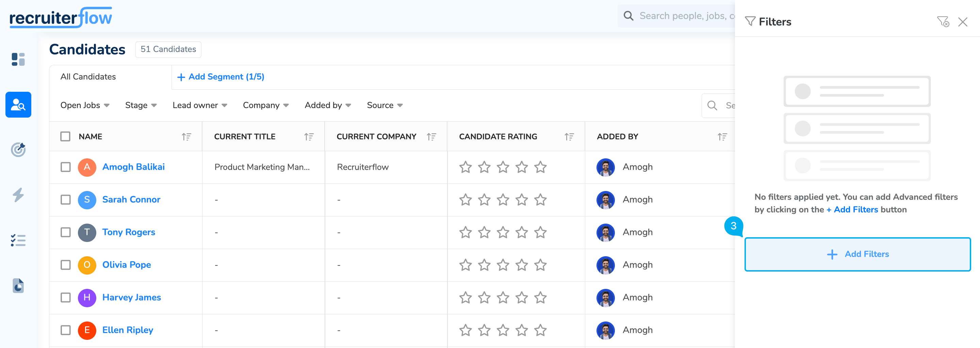
Task: Click the Candidates search icon in sidebar
Action: pyautogui.click(x=18, y=104)
